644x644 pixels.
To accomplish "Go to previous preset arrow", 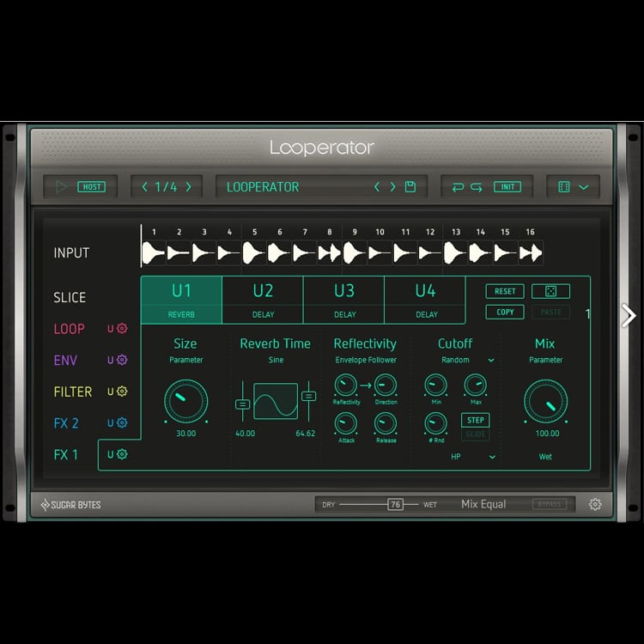I will [377, 187].
